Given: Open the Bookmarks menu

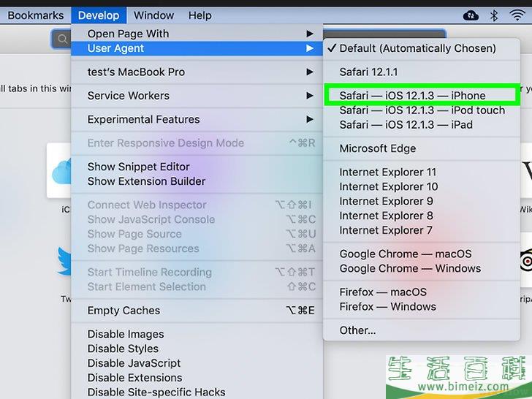Looking at the screenshot, I should point(35,15).
